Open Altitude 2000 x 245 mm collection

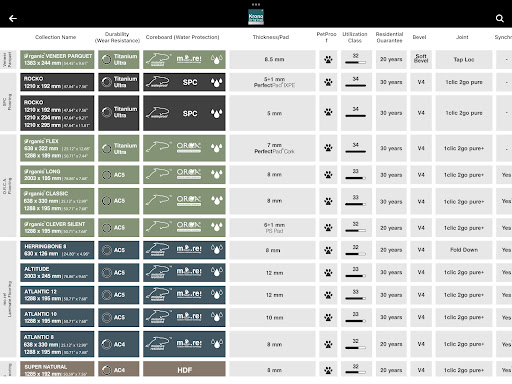(x=57, y=273)
